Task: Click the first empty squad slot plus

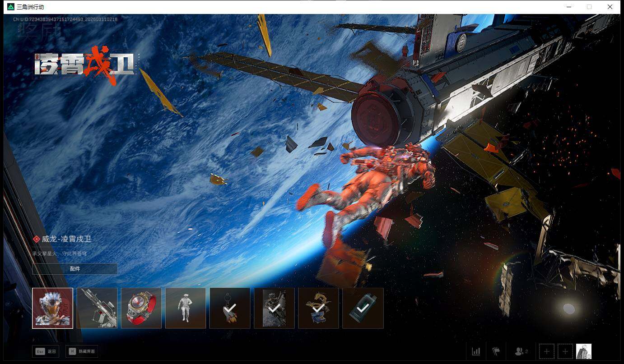Action: [546, 351]
